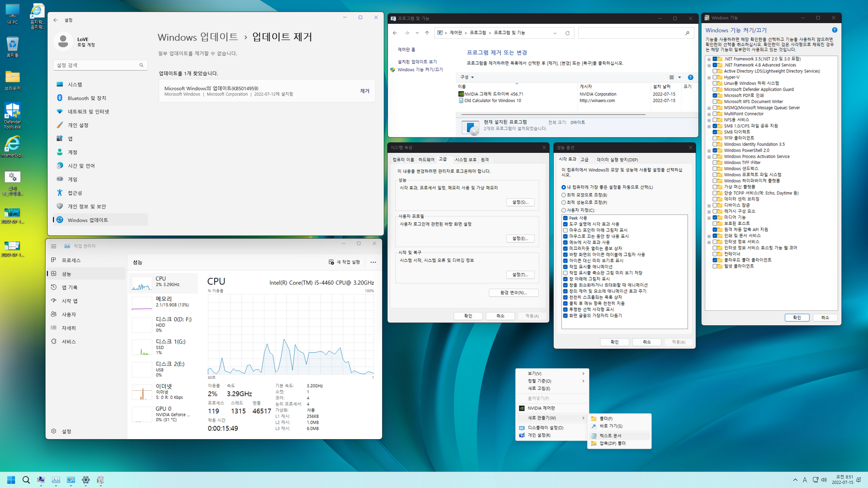Go up one level in Programs window
This screenshot has width=868, height=488.
point(427,33)
